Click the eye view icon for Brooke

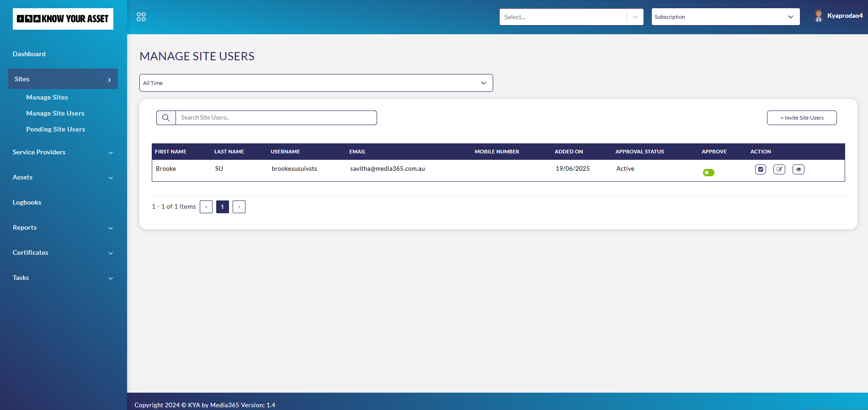point(799,169)
